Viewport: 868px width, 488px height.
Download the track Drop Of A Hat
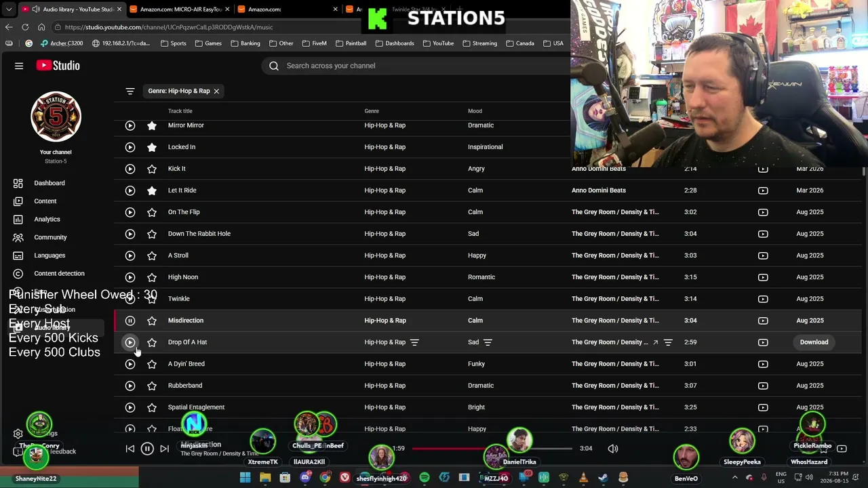pos(814,342)
